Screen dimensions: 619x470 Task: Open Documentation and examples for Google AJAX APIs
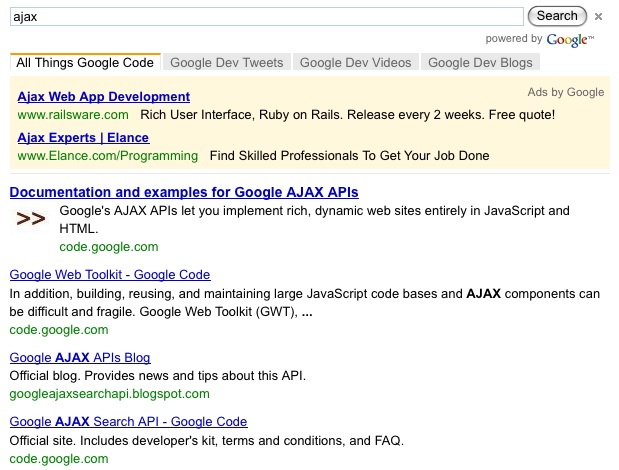click(x=184, y=192)
